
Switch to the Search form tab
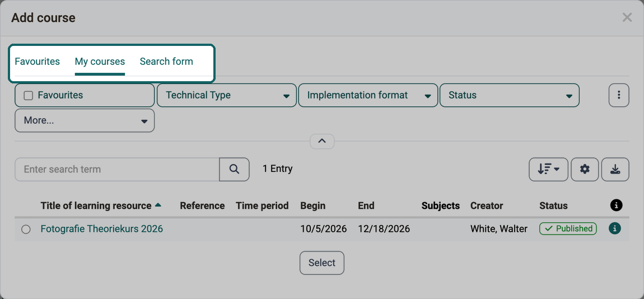click(x=166, y=62)
